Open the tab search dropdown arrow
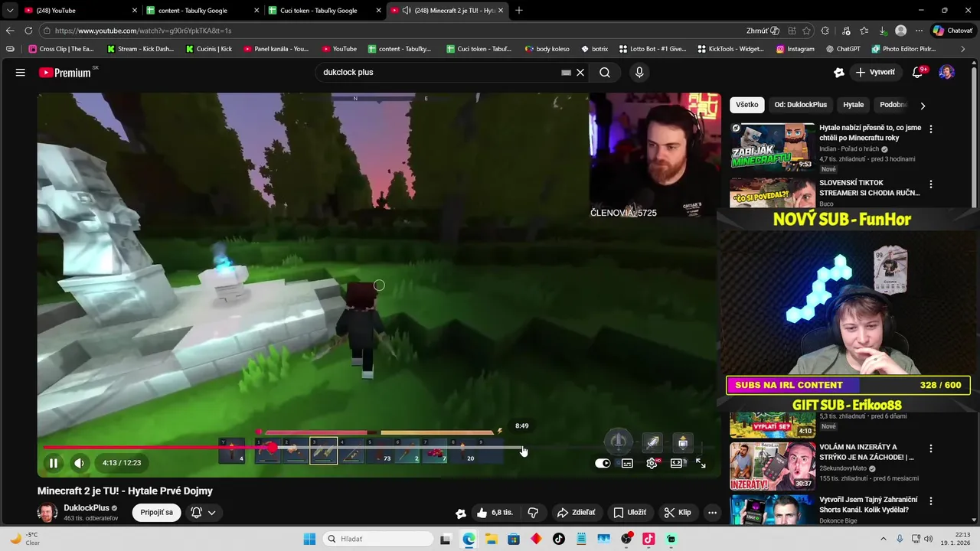Screen dimensions: 980x551 click(9, 11)
